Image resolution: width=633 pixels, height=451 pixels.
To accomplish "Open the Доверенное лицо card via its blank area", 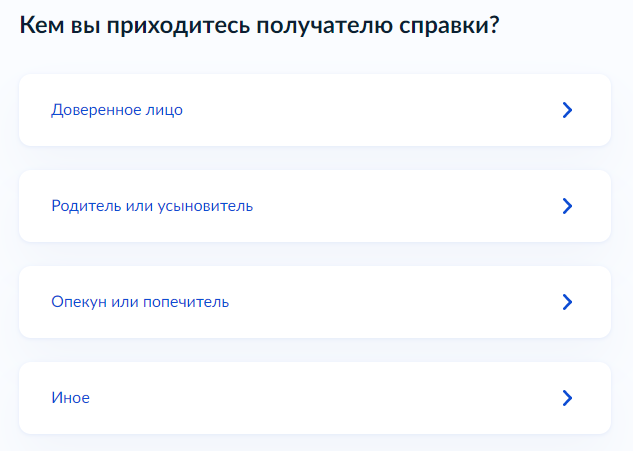I will 380,110.
